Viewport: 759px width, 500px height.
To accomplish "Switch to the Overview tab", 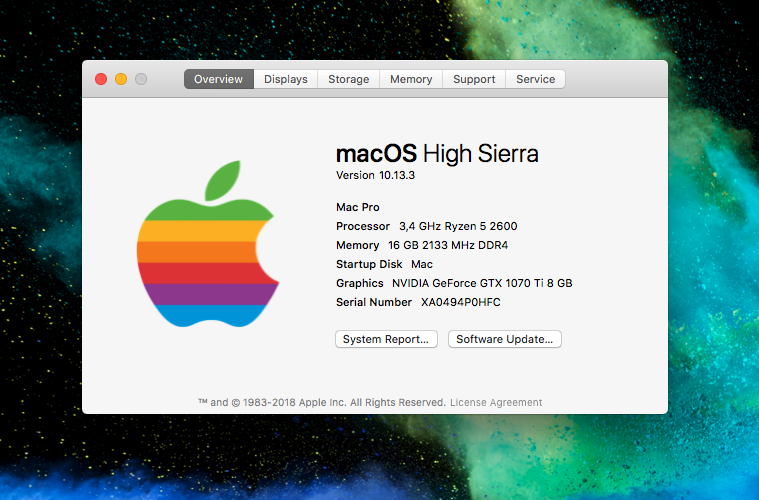I will click(218, 79).
